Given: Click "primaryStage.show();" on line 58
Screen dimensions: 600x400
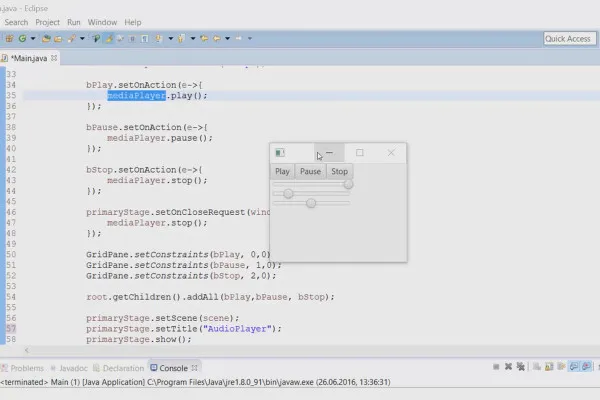Looking at the screenshot, I should tap(139, 340).
